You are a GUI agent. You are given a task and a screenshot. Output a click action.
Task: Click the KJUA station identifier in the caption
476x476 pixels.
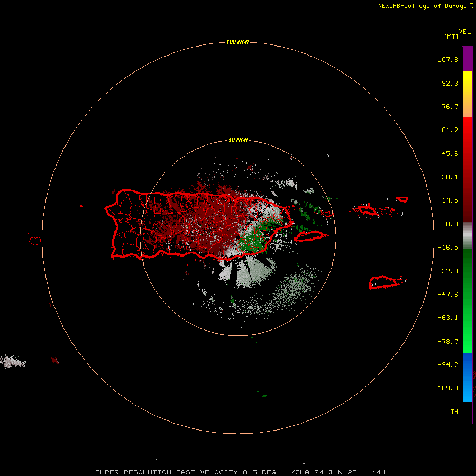point(300,472)
